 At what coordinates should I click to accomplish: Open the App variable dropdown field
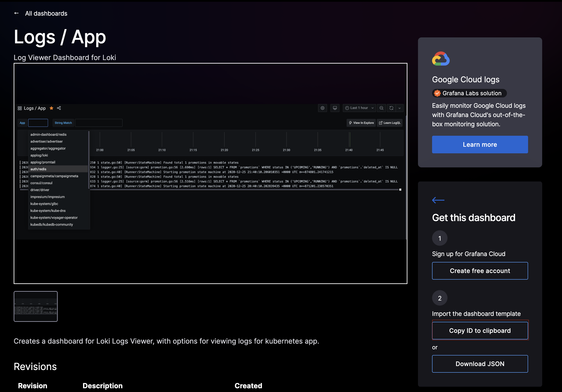pyautogui.click(x=38, y=123)
